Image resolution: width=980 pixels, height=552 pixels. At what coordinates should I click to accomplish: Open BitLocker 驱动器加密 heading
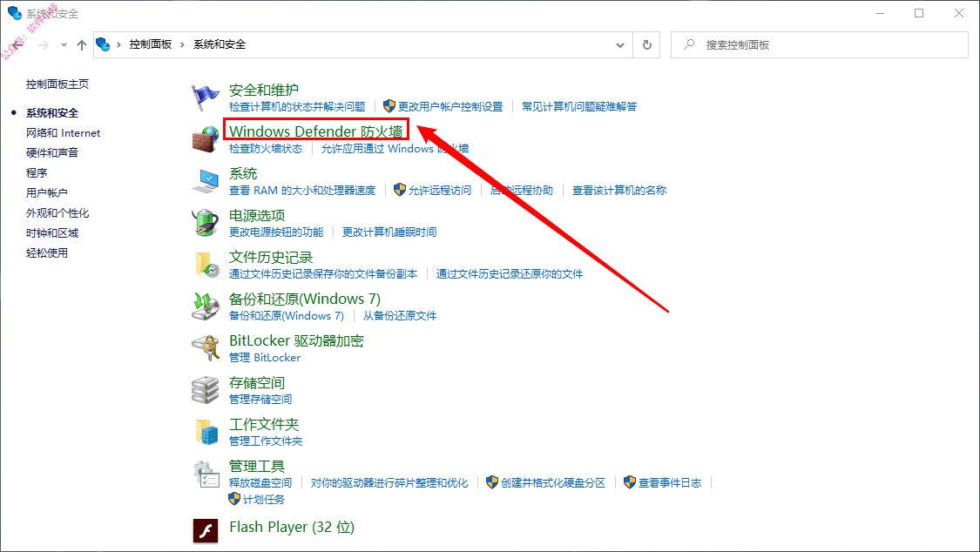click(x=296, y=341)
